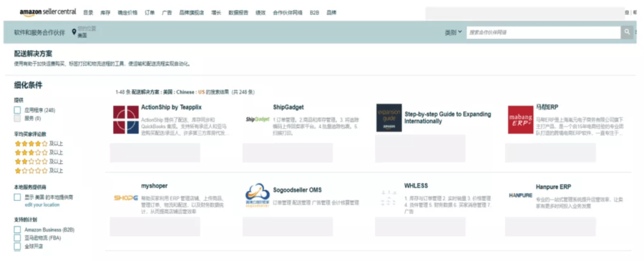Click the 软件和服务合作伙伴 heading link
This screenshot has height=261, width=644.
coord(39,33)
